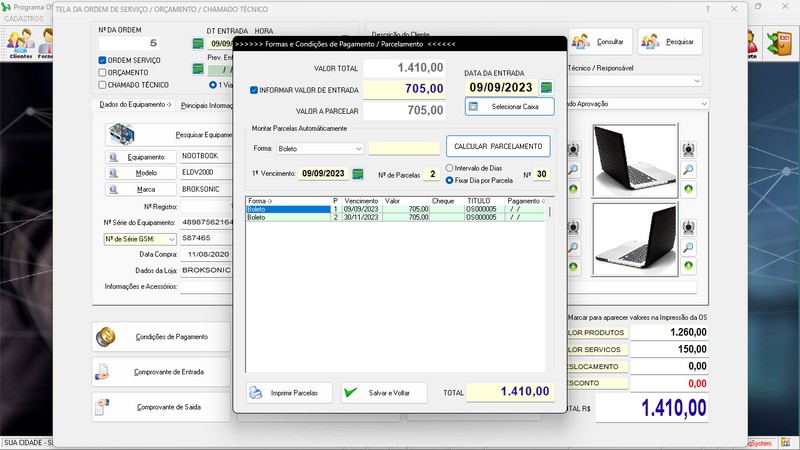Expand the Nº de Série GSM dropdown
Viewport: 800px width, 450px height.
(171, 239)
